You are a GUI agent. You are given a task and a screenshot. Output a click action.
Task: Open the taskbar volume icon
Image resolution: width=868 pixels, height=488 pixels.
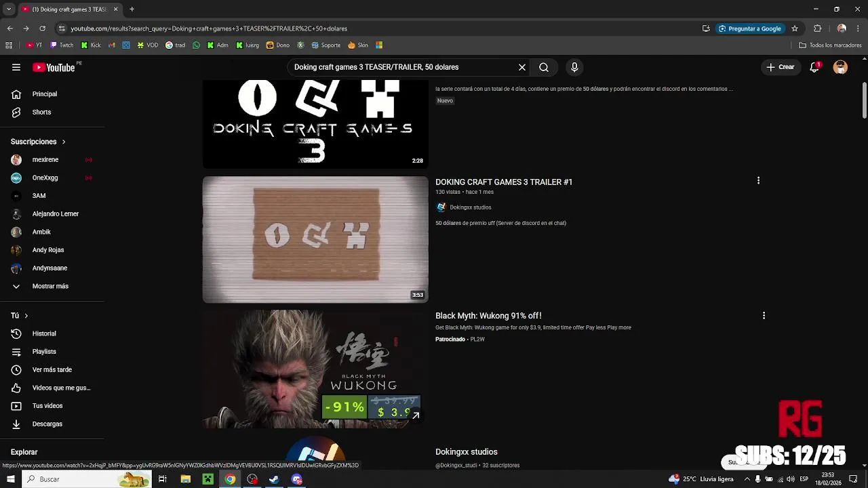(x=790, y=479)
